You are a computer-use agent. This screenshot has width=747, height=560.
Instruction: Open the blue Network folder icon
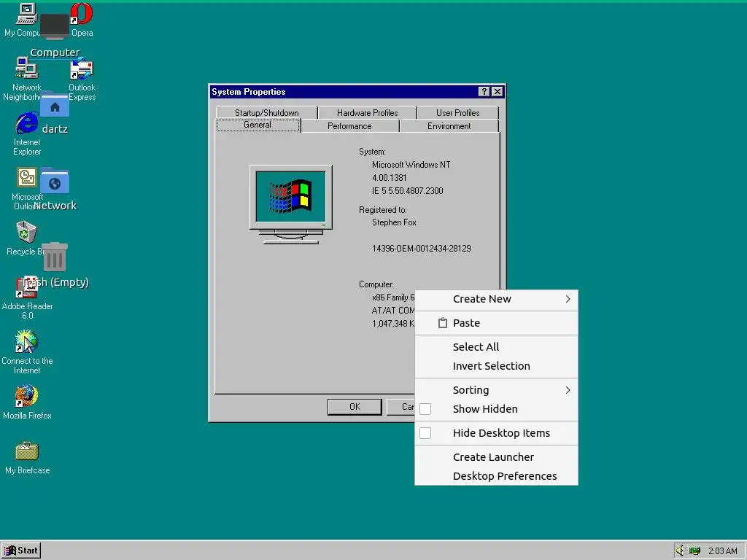[54, 181]
